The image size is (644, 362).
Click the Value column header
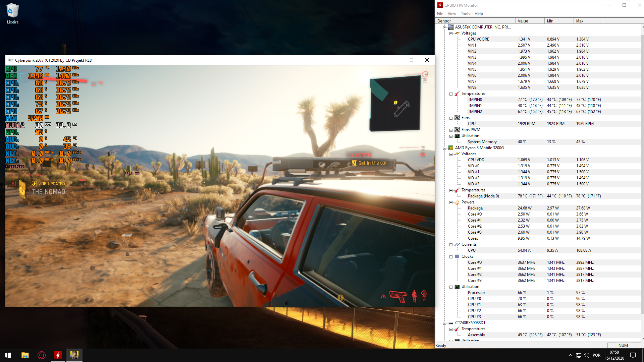[x=530, y=21]
